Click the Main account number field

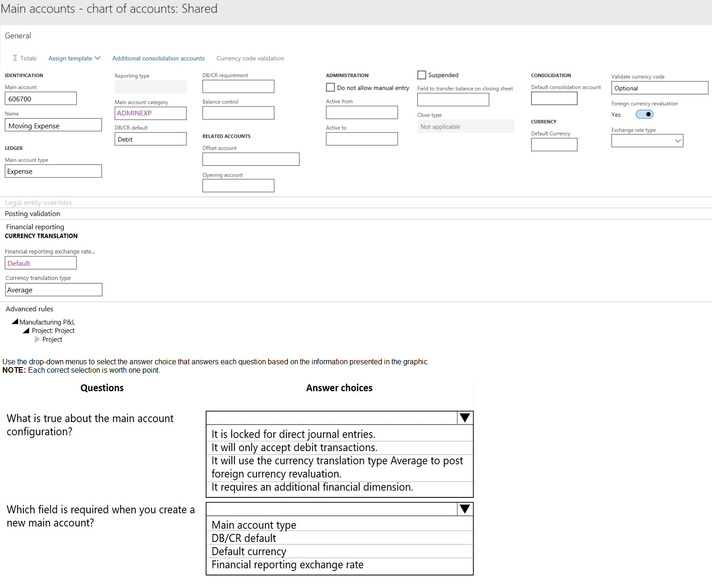(x=41, y=99)
